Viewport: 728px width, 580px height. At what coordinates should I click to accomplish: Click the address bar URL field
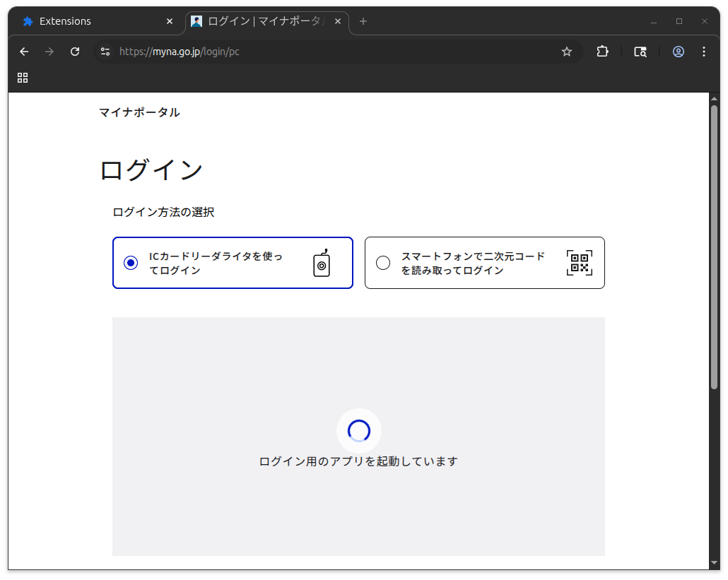click(318, 52)
